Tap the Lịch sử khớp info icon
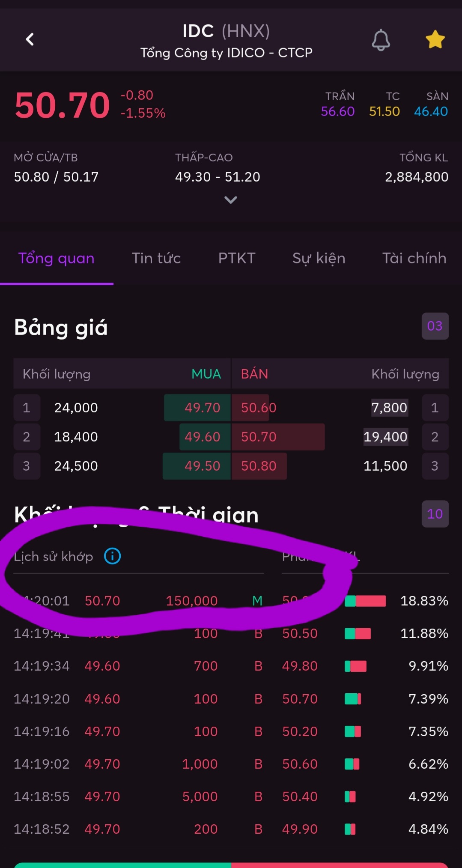462x868 pixels. tap(113, 556)
